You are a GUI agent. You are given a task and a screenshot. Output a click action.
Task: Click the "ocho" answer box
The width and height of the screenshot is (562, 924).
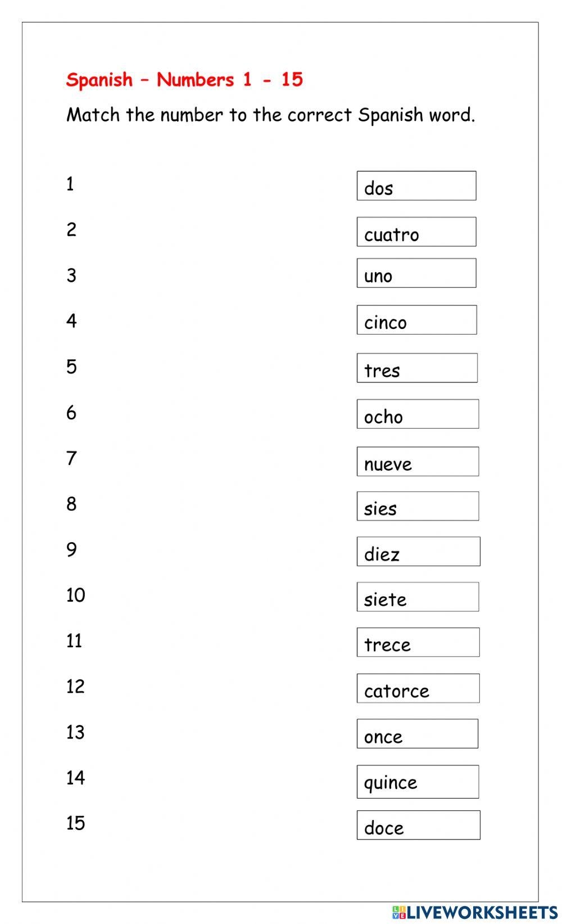pyautogui.click(x=418, y=414)
